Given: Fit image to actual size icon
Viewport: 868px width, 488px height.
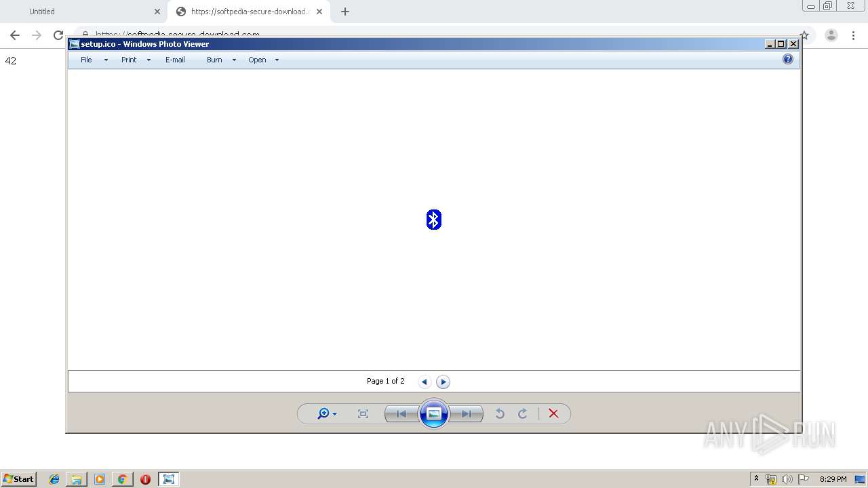Looking at the screenshot, I should pyautogui.click(x=363, y=413).
